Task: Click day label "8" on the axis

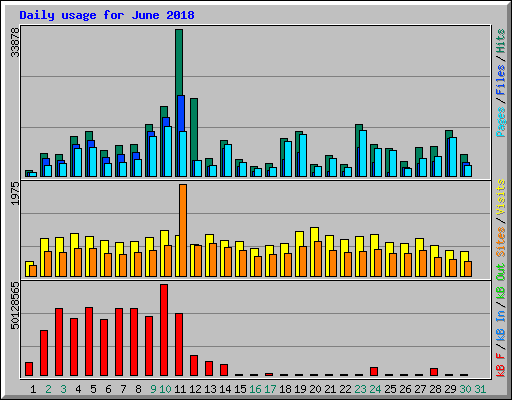Action: [138, 389]
